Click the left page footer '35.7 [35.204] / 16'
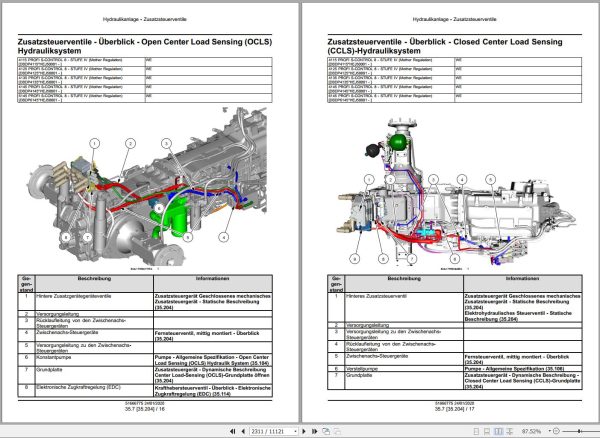This screenshot has height=438, width=600. [145, 409]
